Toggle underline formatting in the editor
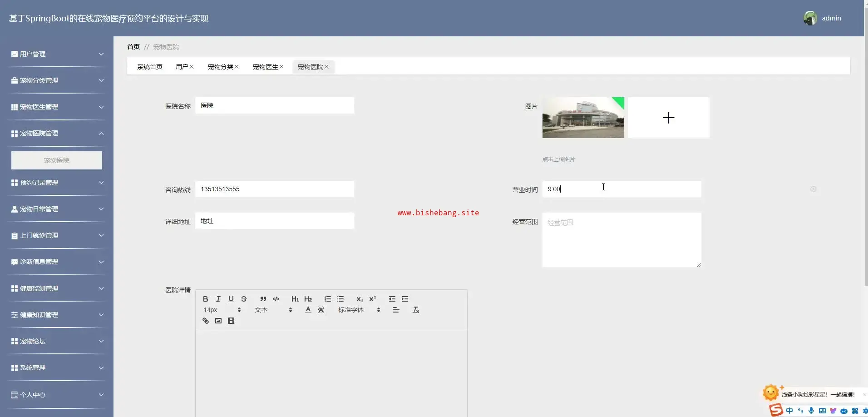 [231, 299]
